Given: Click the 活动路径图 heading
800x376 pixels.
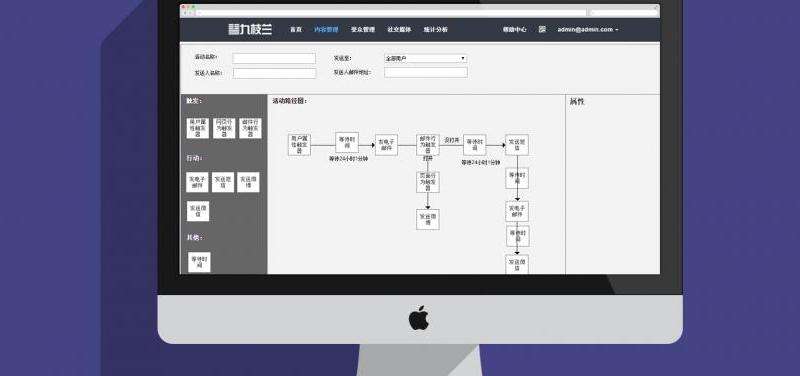Looking at the screenshot, I should [289, 101].
